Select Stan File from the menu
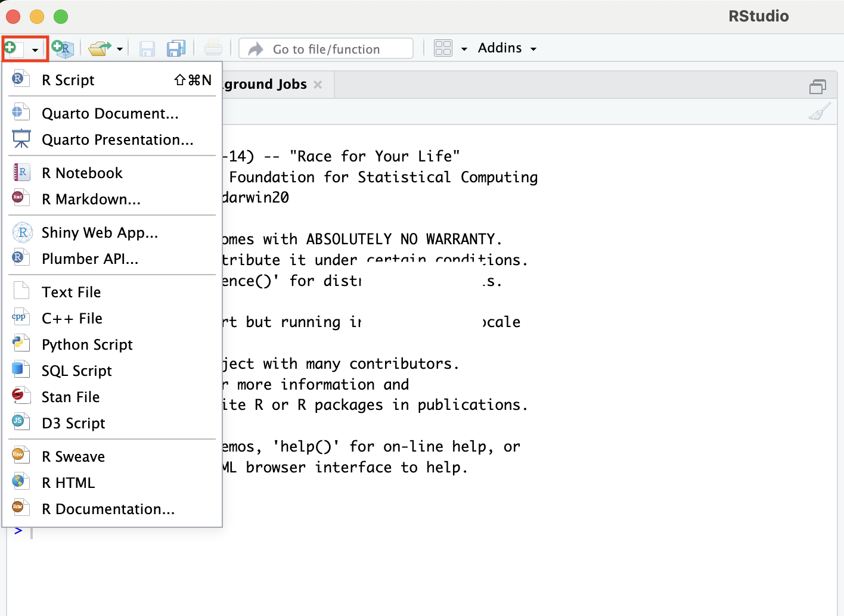 coord(112,397)
